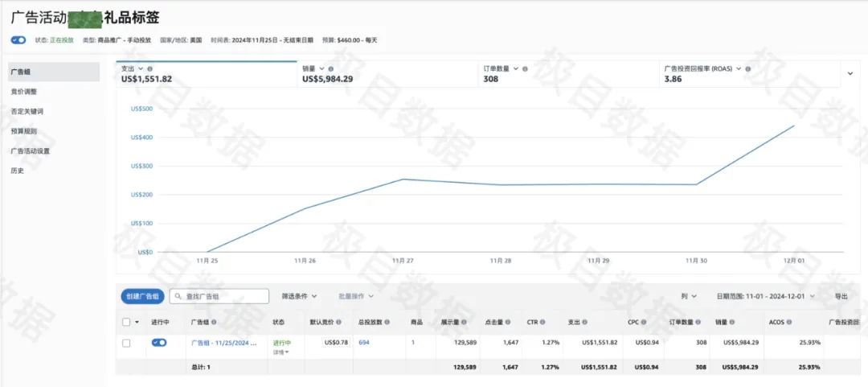Screen dimensions: 868x387
Task: Collapse metrics panel with right-side chevron
Action: (850, 72)
